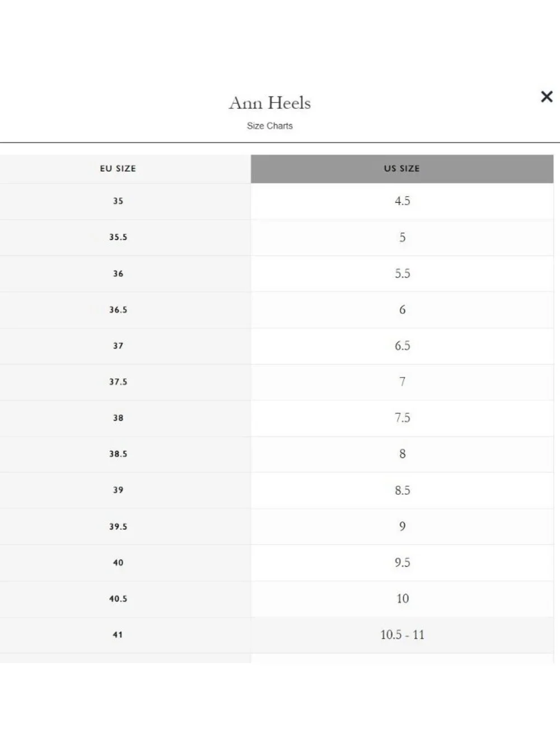
Task: Click US size 6.5 value
Action: coord(402,346)
